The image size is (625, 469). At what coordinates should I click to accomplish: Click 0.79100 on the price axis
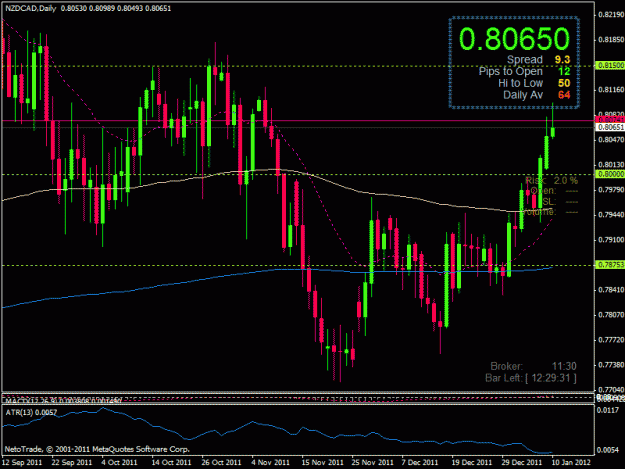pos(611,240)
